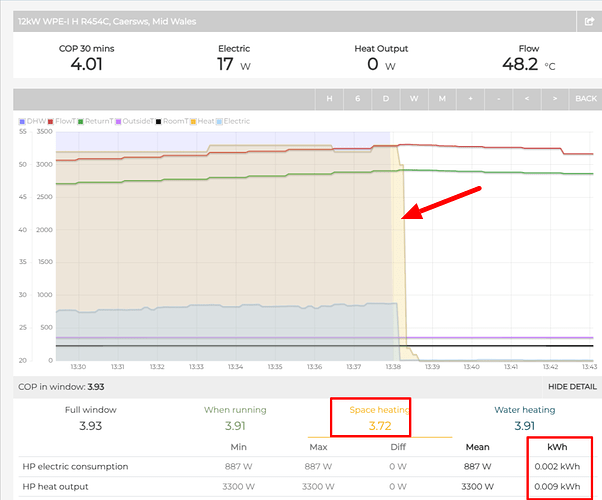602x500 pixels.
Task: Click the 0.009 kWh cell
Action: (557, 487)
